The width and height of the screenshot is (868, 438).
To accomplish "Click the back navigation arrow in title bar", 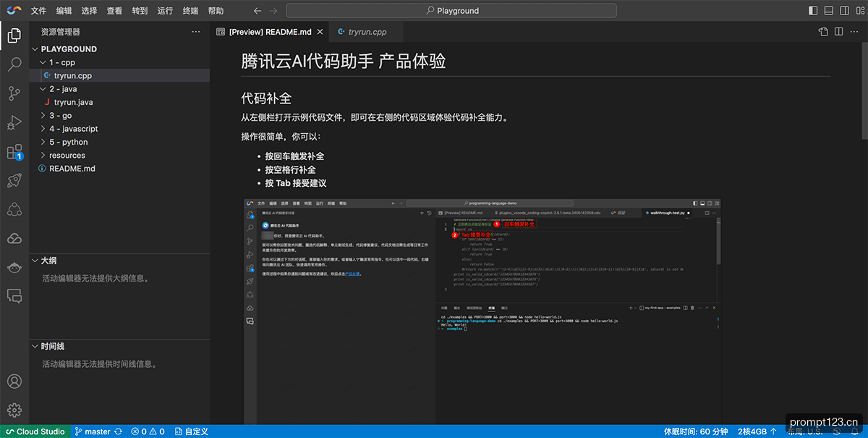I will coord(258,11).
